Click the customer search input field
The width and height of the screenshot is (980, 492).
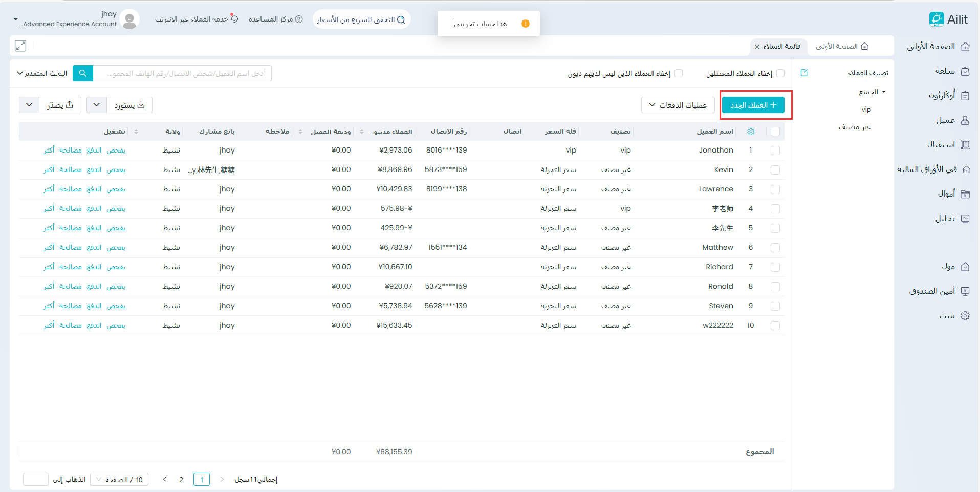point(182,73)
